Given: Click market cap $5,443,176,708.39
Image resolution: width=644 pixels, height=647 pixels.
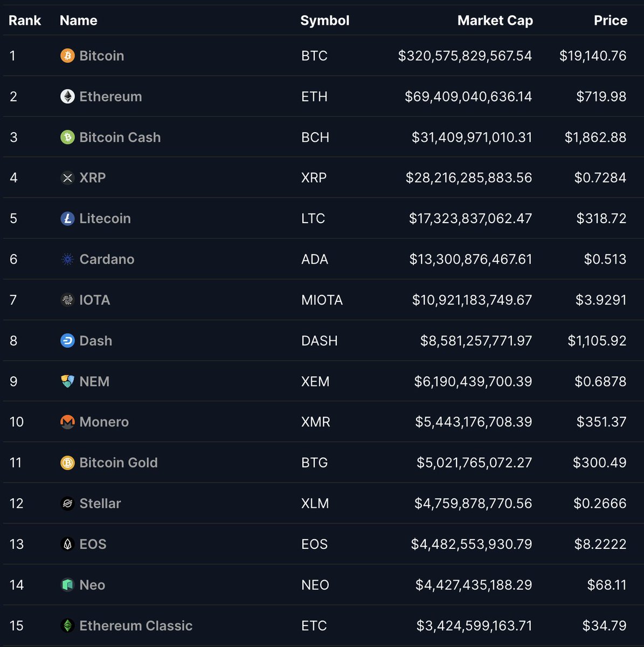Looking at the screenshot, I should pyautogui.click(x=474, y=422).
